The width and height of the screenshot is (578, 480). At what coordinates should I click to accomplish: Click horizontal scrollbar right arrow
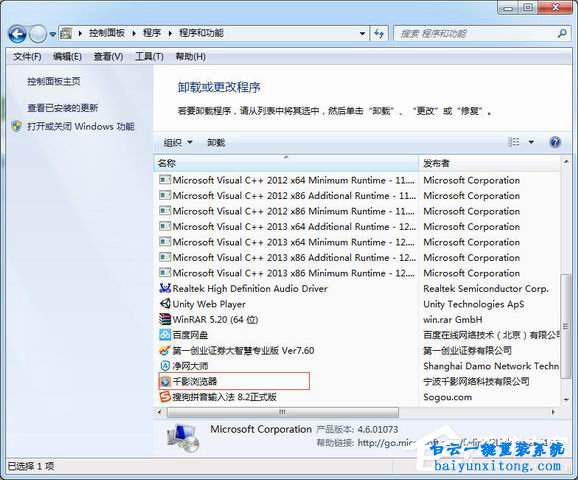553,412
